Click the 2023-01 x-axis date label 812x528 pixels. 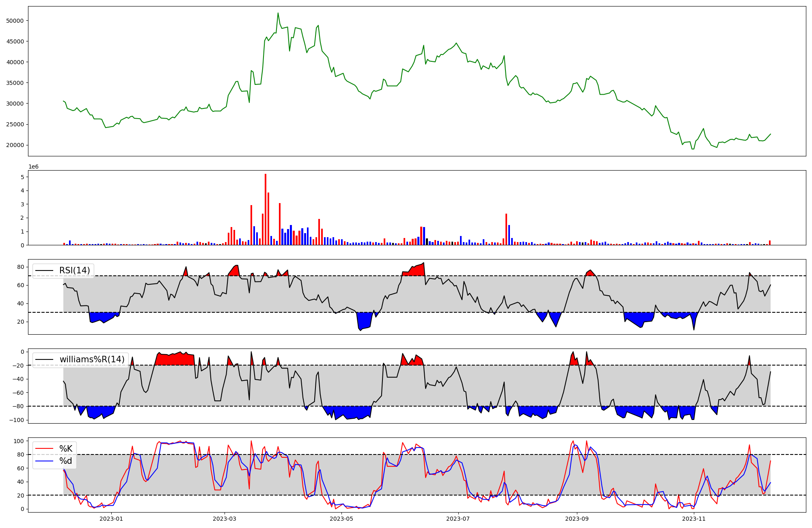[x=111, y=519]
